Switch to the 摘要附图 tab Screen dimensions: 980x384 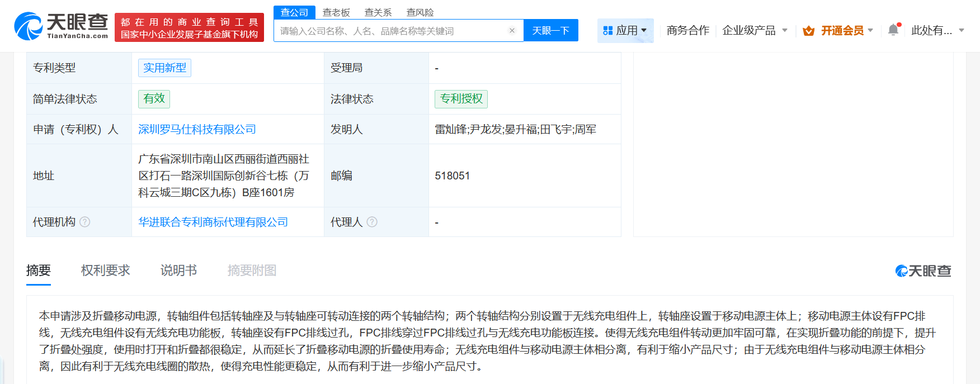252,271
